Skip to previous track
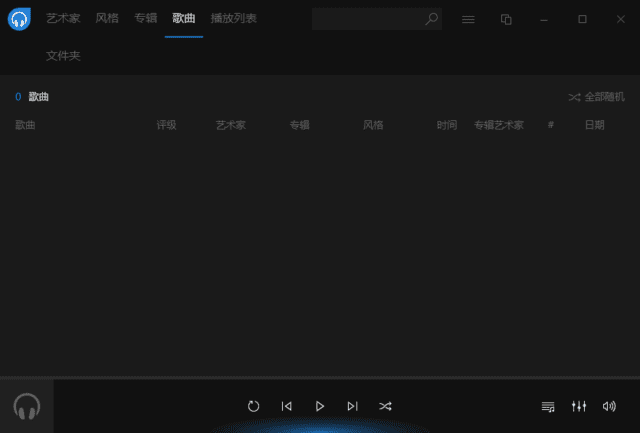Screen dimensions: 640x433 (287, 406)
